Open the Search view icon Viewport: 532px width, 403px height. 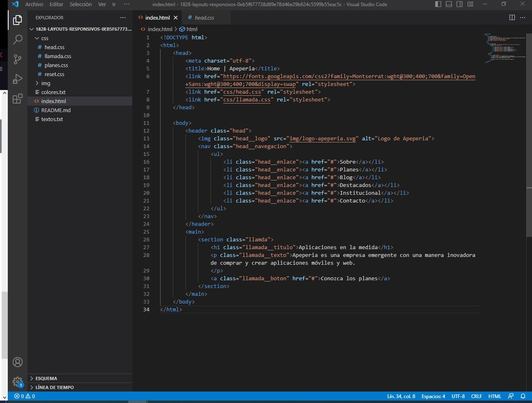[x=18, y=40]
